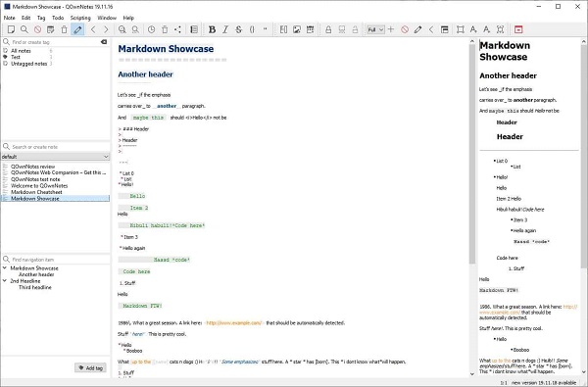Viewport: 588px width, 387px height.
Task: Clear the tag search field
Action: point(104,42)
